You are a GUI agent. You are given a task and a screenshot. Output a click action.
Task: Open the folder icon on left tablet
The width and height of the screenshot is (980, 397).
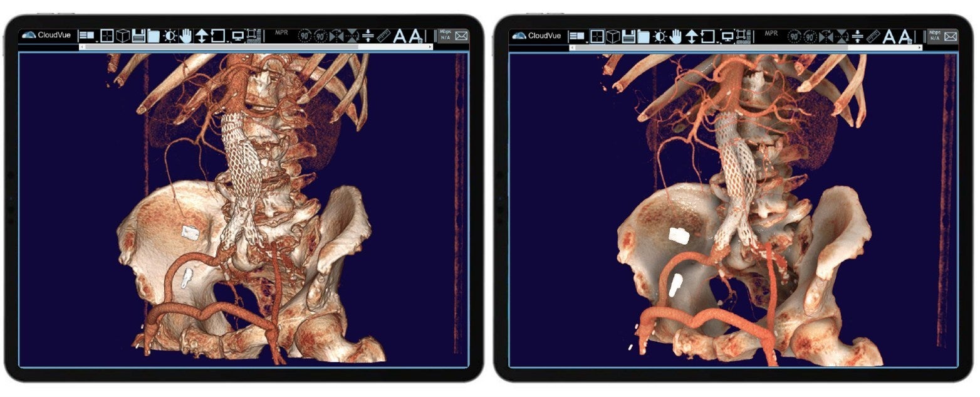[154, 36]
